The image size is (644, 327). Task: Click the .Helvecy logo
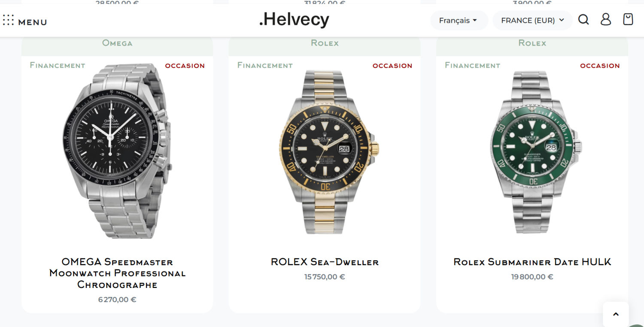coord(295,19)
